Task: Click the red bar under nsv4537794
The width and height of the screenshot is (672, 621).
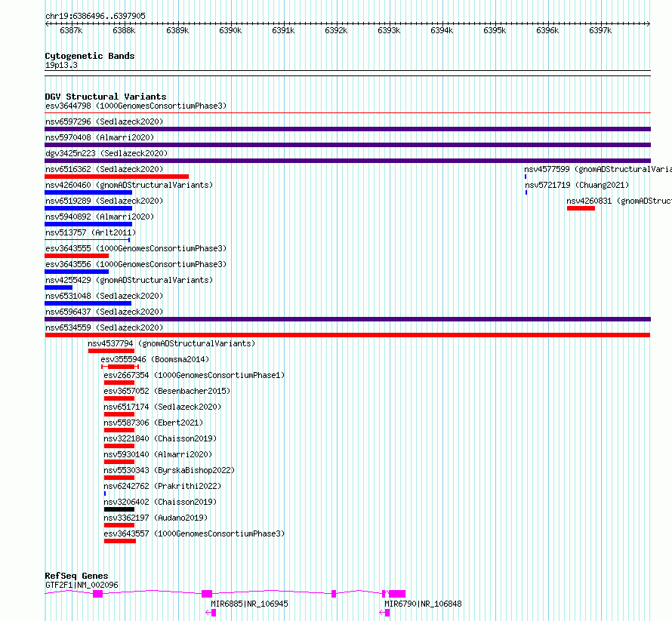Action: [x=112, y=351]
